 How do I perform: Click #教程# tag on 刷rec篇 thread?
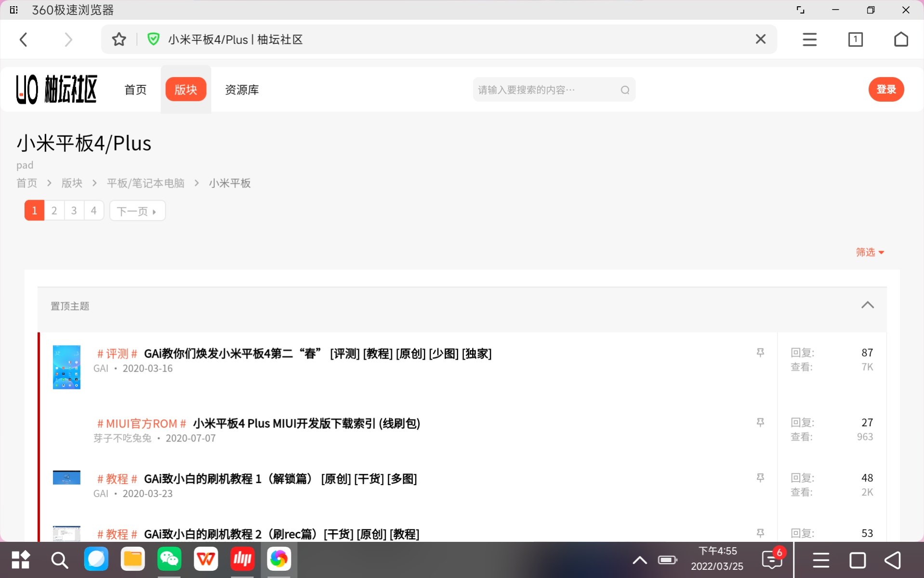117,534
